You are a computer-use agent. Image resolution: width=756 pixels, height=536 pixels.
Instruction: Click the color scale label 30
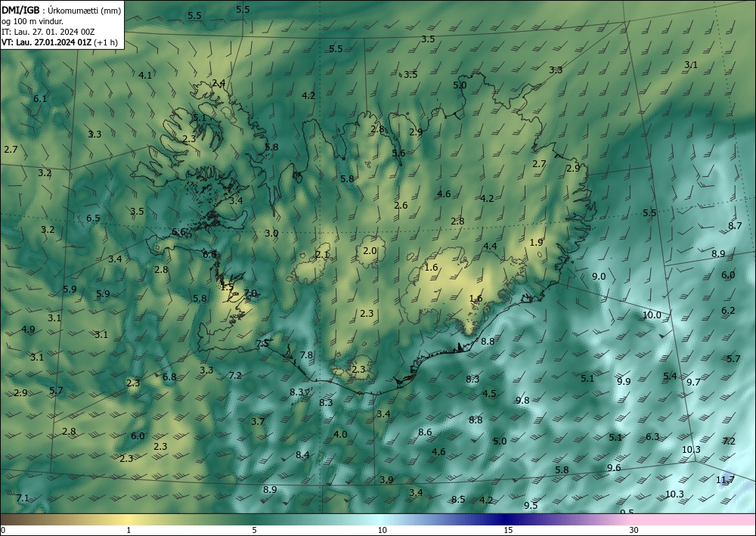tap(634, 531)
